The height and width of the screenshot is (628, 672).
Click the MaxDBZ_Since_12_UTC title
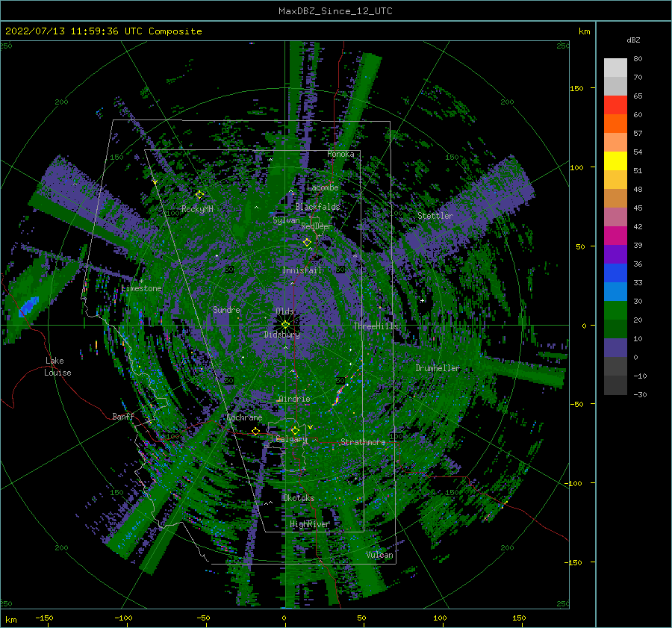click(x=335, y=11)
